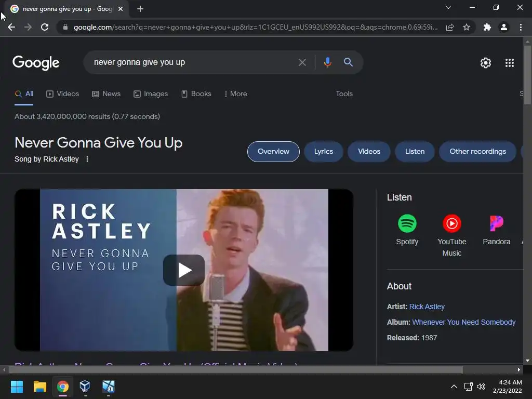This screenshot has height=399, width=532.
Task: View site information via the padlock icon
Action: click(x=65, y=27)
